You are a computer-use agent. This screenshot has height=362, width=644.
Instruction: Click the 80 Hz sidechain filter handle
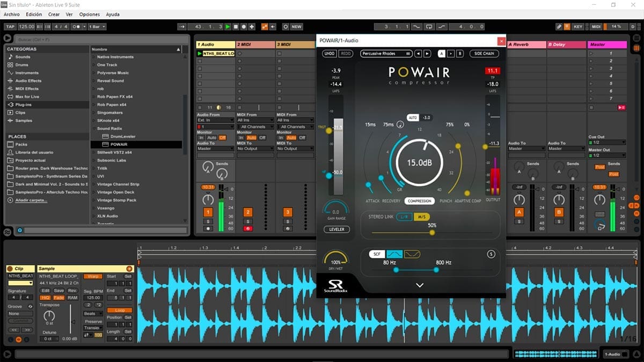[x=396, y=270]
